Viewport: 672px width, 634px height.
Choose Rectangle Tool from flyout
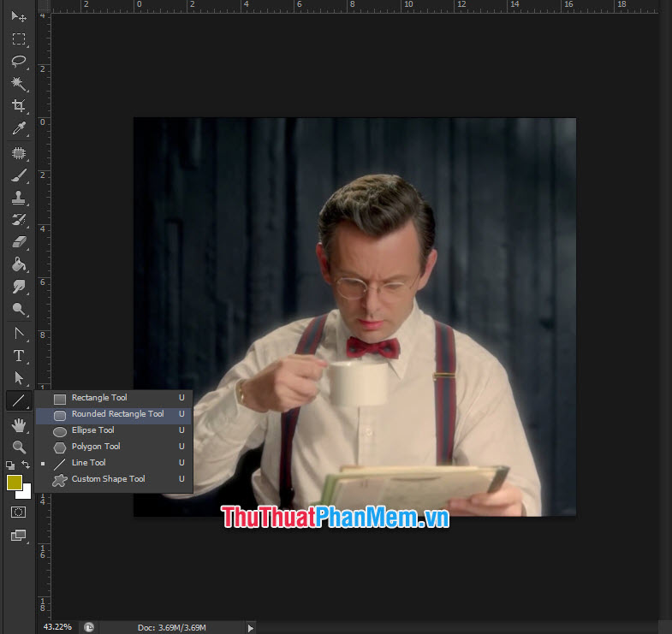point(114,398)
